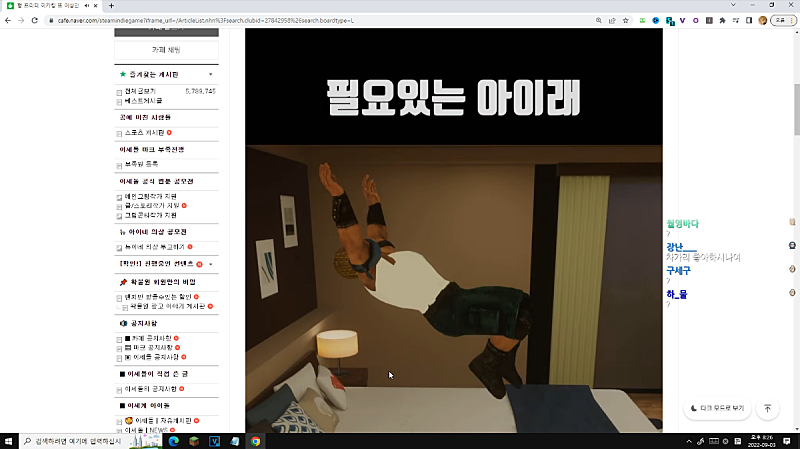Click the teal S extension icon
This screenshot has width=800, height=449.
(x=670, y=20)
